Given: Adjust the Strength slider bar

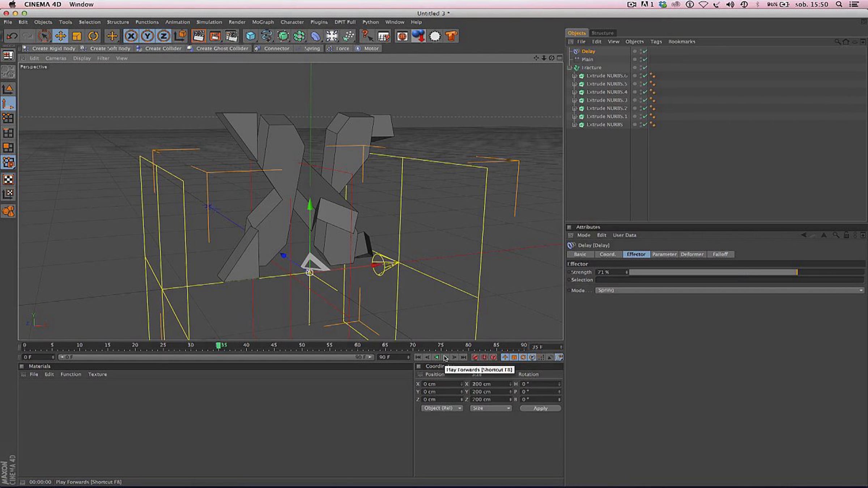Looking at the screenshot, I should (x=746, y=272).
